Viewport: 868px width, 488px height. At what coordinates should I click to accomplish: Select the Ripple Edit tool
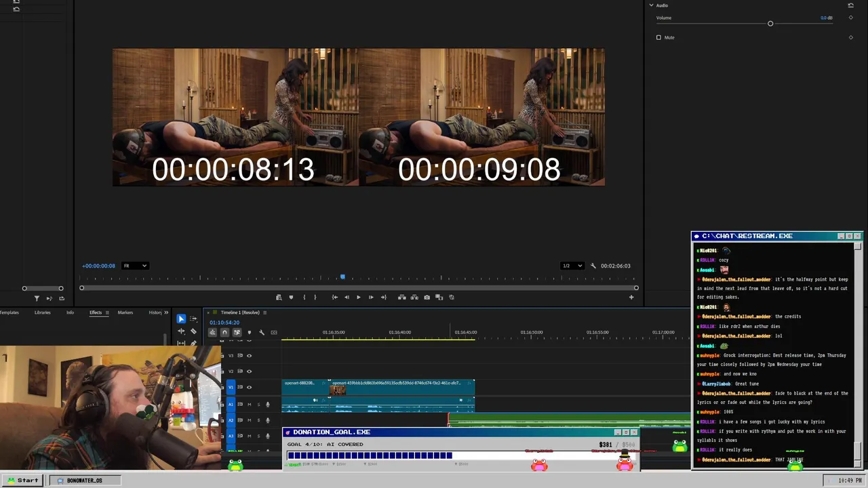(181, 331)
